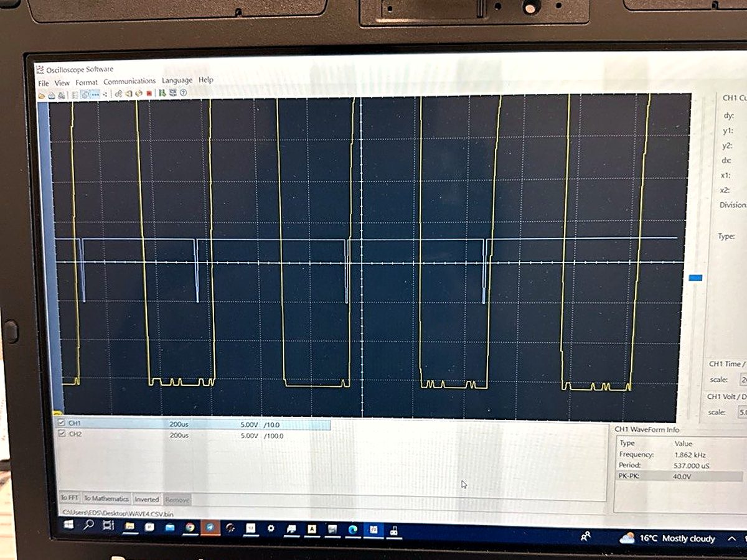Click the green flag toolbar icon
This screenshot has width=747, height=560.
(x=162, y=93)
